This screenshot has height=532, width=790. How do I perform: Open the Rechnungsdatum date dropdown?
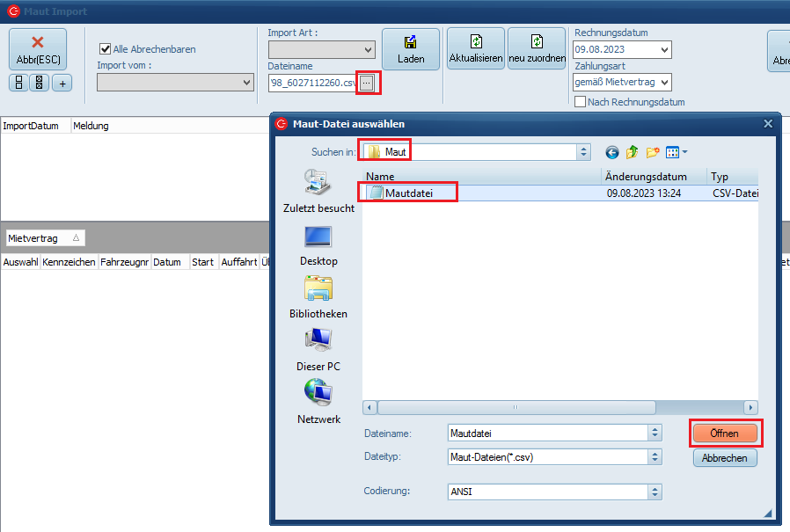663,50
